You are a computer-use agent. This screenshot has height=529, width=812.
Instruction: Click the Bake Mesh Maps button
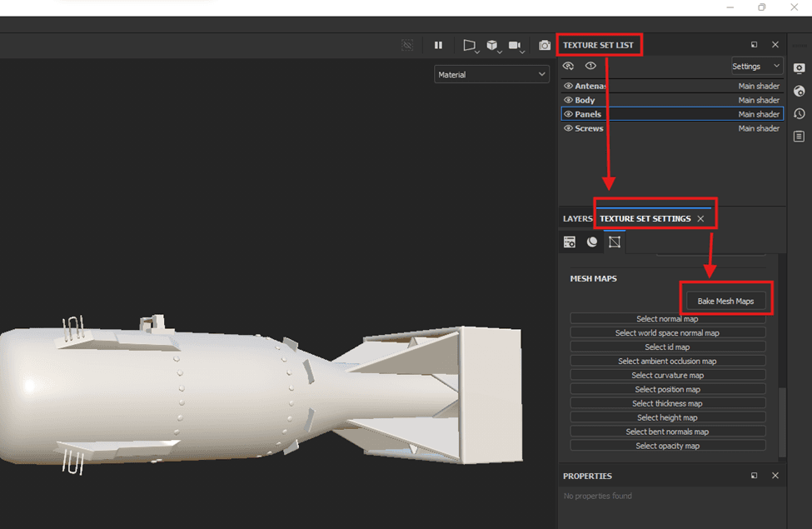[725, 301]
